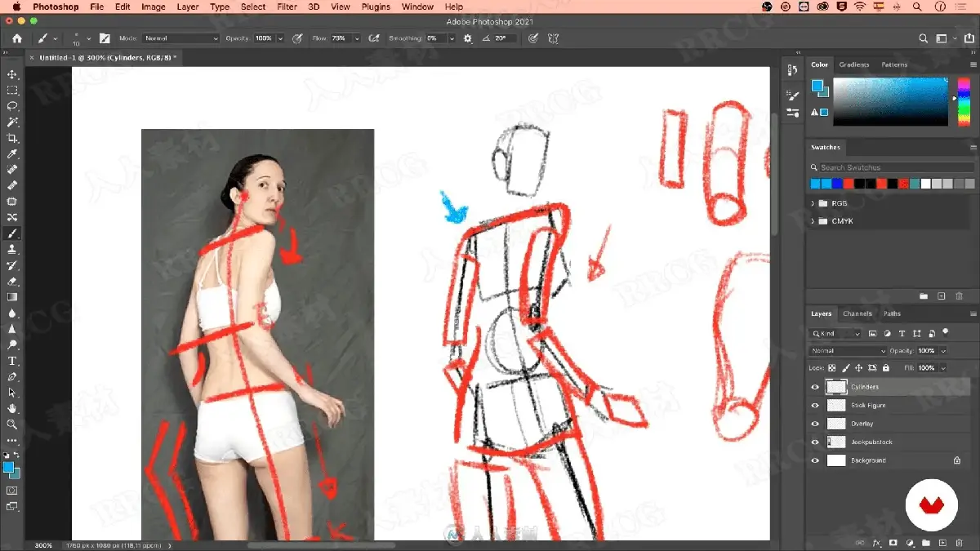Switch to the Gradients tab
The height and width of the screenshot is (551, 980).
tap(854, 64)
